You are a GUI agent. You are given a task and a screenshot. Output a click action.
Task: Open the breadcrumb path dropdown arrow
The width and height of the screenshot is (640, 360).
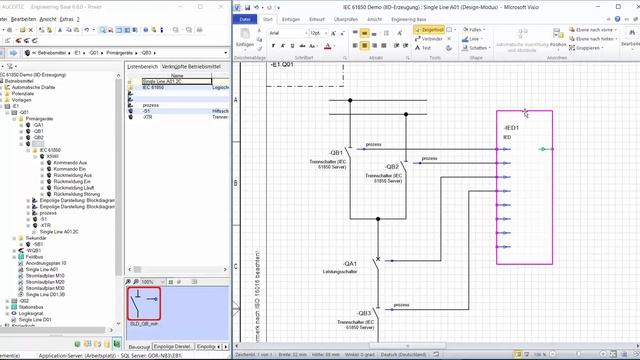coord(226,53)
